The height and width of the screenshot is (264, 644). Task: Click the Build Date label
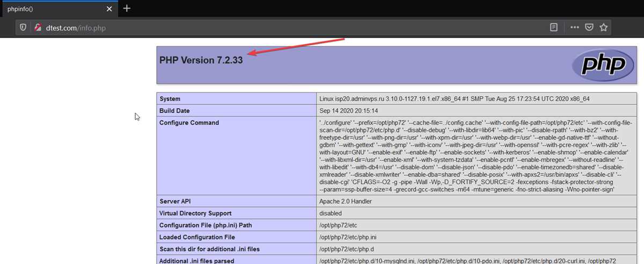(174, 111)
